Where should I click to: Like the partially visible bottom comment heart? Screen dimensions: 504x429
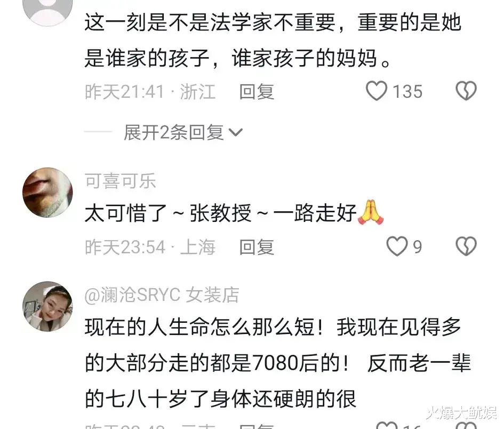(387, 425)
